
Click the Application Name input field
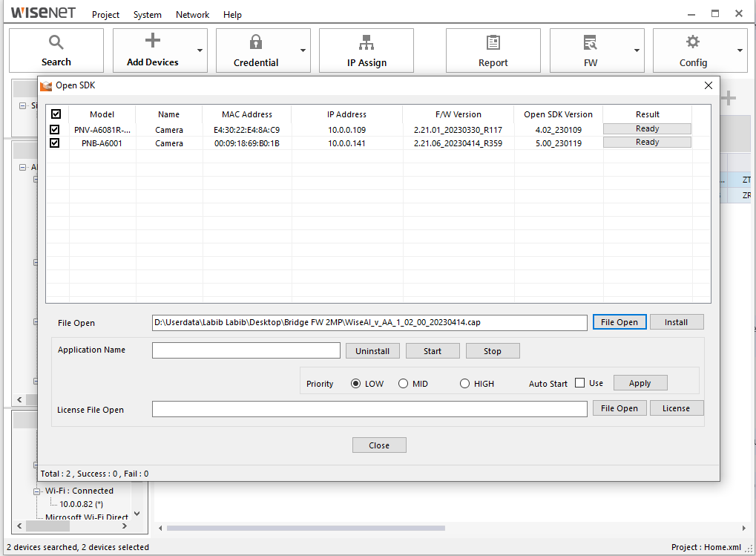[x=246, y=350]
